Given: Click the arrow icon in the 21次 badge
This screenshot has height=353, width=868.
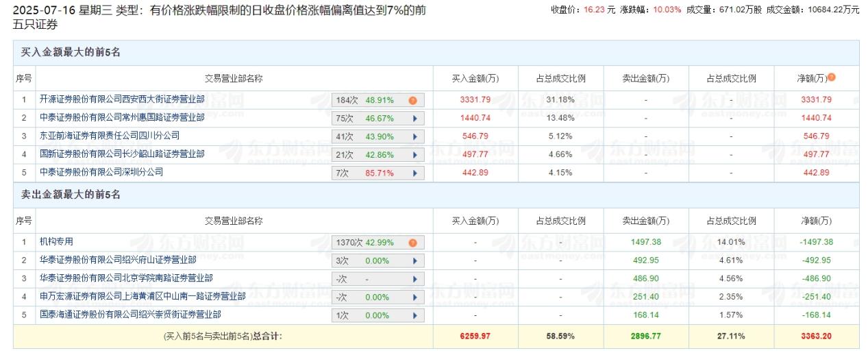Looking at the screenshot, I should point(414,155).
